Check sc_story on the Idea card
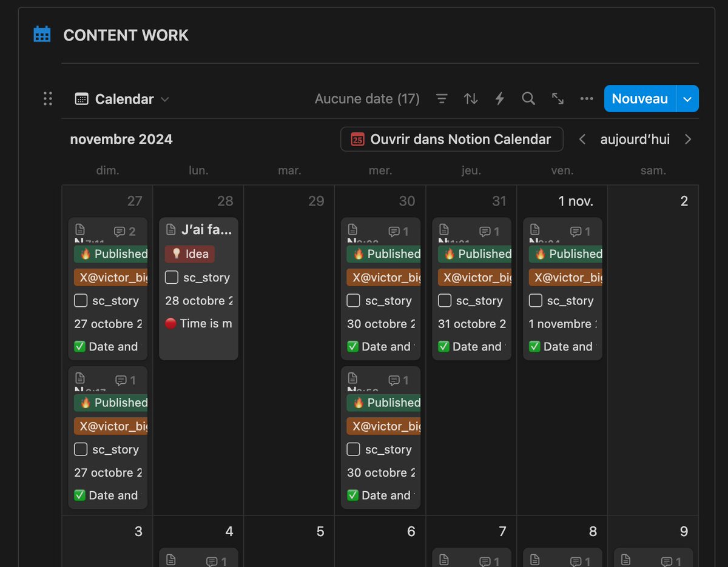728x567 pixels. click(172, 278)
